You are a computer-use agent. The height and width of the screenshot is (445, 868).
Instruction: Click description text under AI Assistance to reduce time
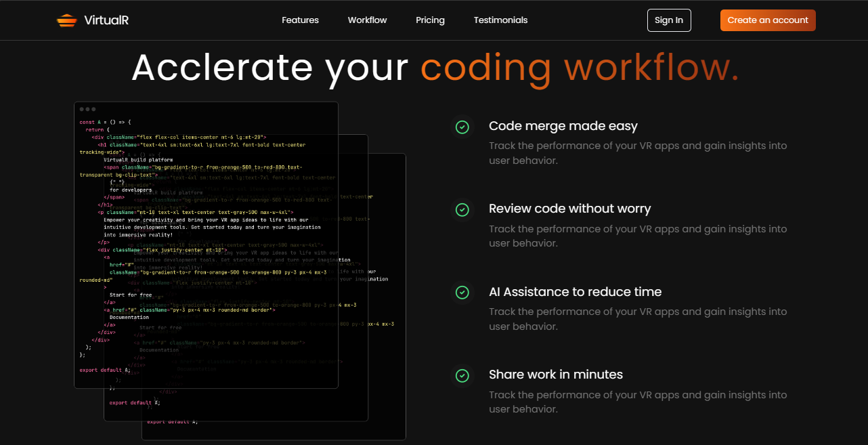pos(638,319)
